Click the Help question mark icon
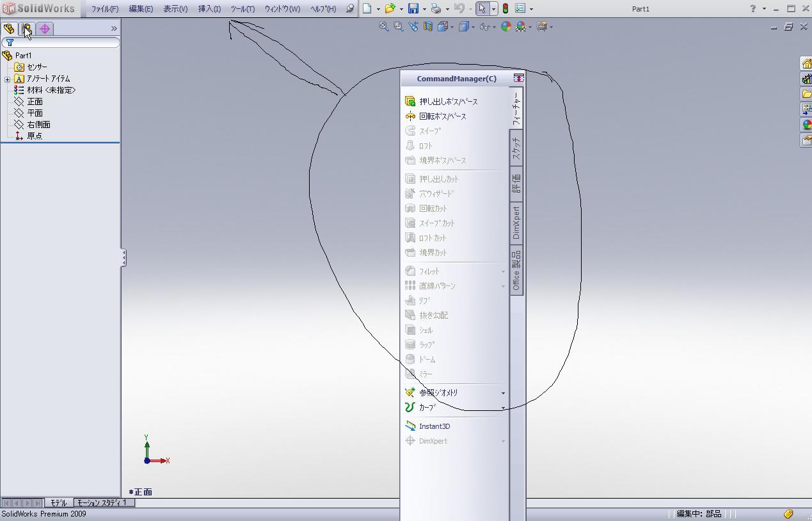The height and width of the screenshot is (521, 812). (x=753, y=9)
